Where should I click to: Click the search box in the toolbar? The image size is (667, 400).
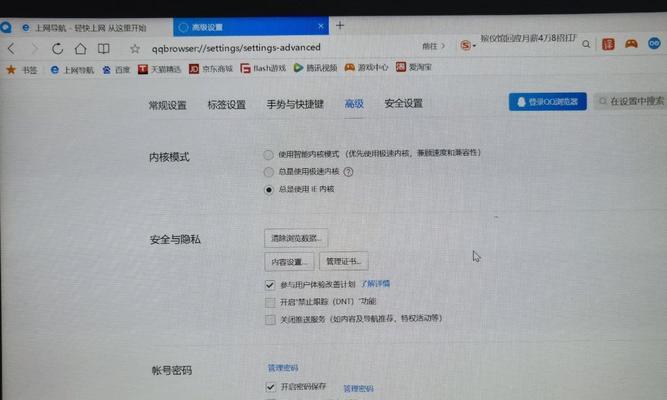(x=529, y=39)
